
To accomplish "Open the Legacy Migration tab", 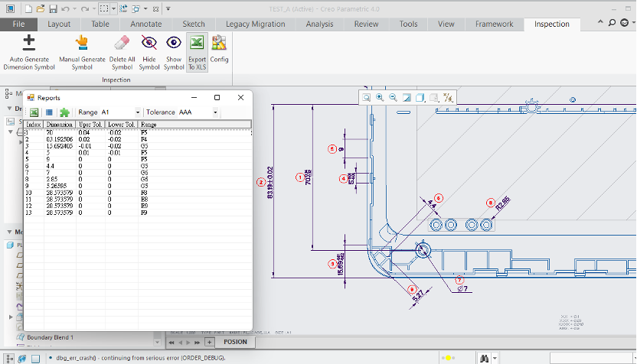I will (255, 24).
